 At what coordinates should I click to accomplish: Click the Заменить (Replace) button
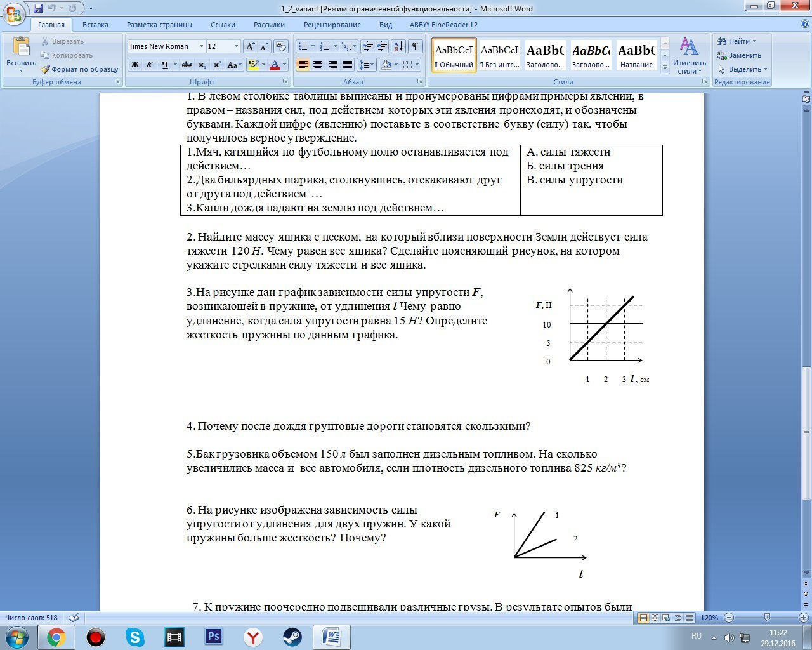(x=740, y=55)
